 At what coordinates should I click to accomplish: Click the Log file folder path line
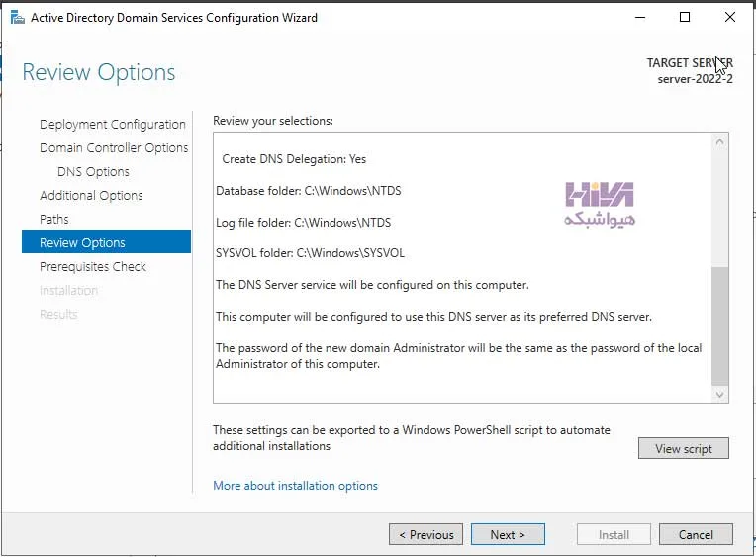[x=303, y=223]
